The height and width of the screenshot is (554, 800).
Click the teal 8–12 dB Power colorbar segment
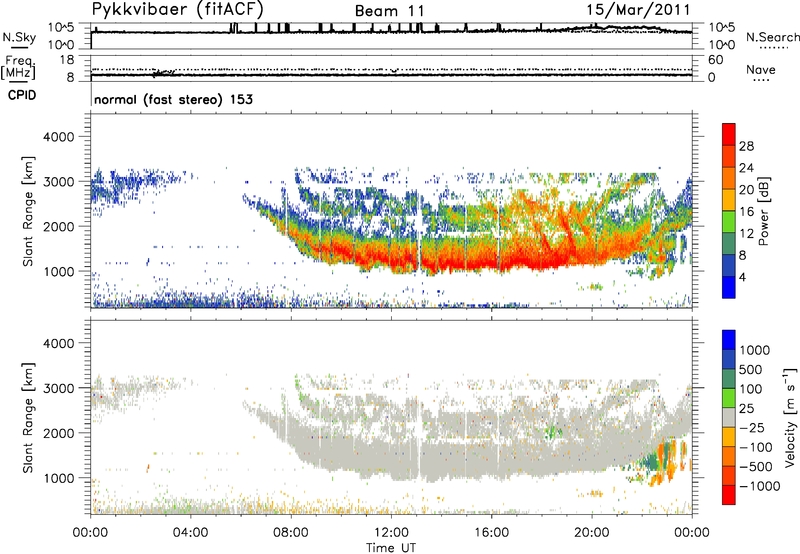tap(729, 244)
